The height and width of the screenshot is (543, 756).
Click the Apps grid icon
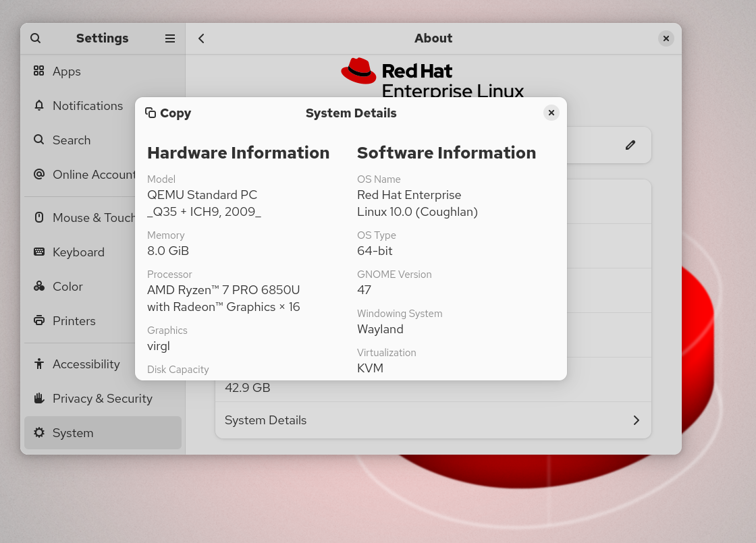(39, 71)
